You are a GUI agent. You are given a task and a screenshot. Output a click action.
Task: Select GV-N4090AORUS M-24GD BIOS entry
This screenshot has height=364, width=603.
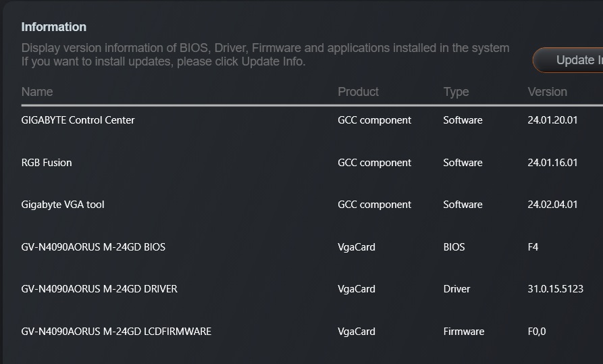pyautogui.click(x=93, y=247)
